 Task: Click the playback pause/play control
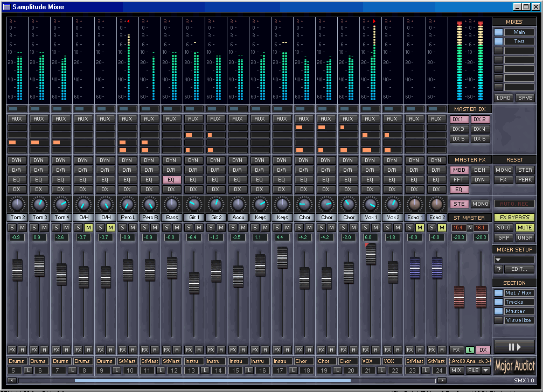tap(514, 347)
